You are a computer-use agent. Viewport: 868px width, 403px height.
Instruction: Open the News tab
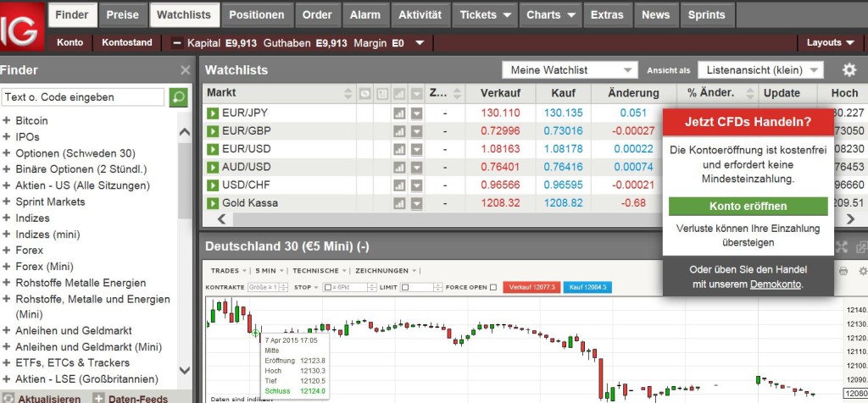(656, 15)
